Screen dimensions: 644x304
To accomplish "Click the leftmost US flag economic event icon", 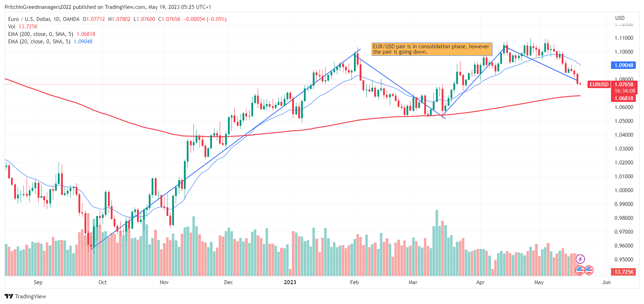I will [x=580, y=270].
